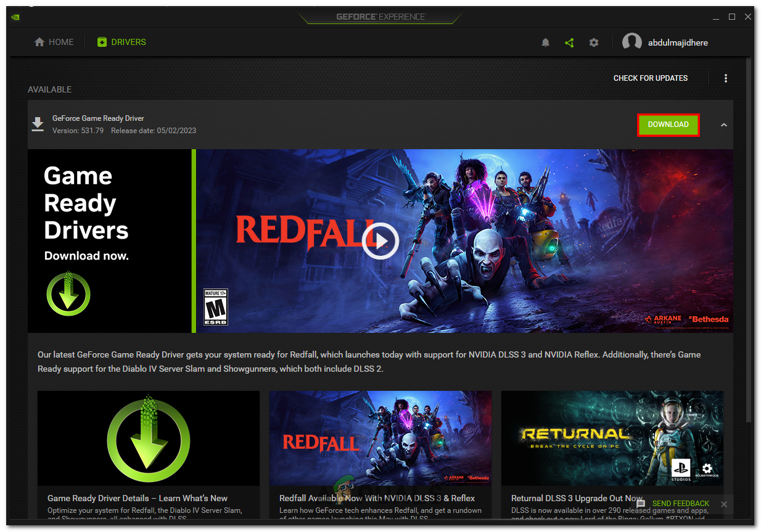Screen dimensions: 761x532
Task: Open the three-dot more options menu
Action: (726, 78)
